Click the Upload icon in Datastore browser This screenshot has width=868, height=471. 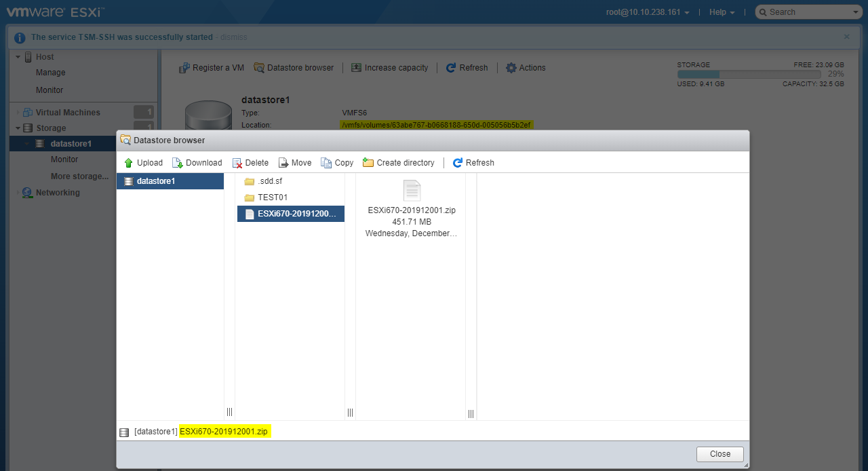point(129,163)
